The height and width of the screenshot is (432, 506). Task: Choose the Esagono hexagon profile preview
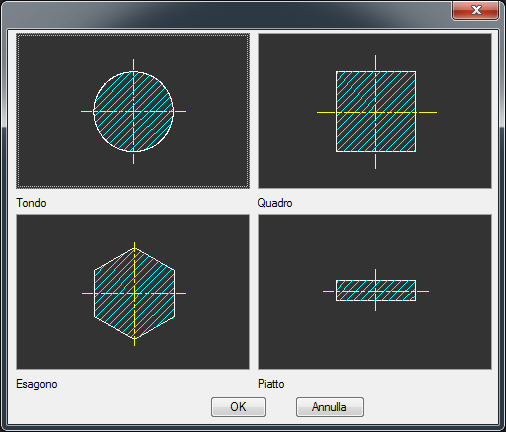click(133, 292)
